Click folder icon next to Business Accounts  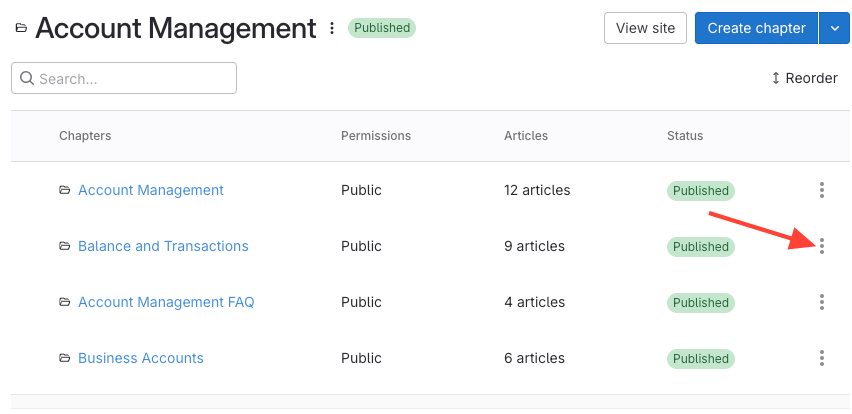click(65, 358)
